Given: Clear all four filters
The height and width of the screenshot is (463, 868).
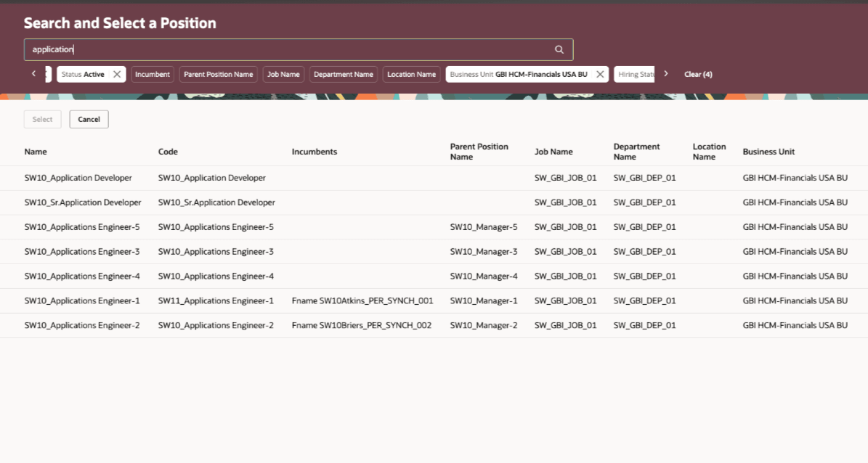Looking at the screenshot, I should point(698,74).
